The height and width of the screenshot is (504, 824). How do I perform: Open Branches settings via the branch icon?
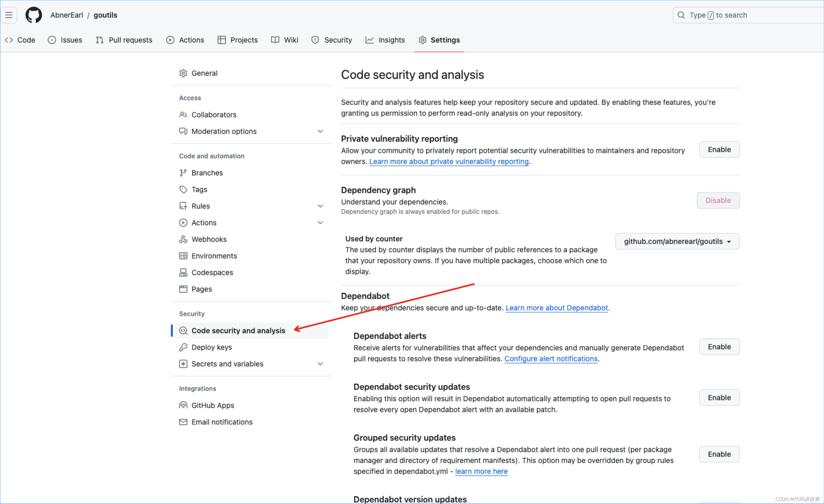tap(184, 173)
